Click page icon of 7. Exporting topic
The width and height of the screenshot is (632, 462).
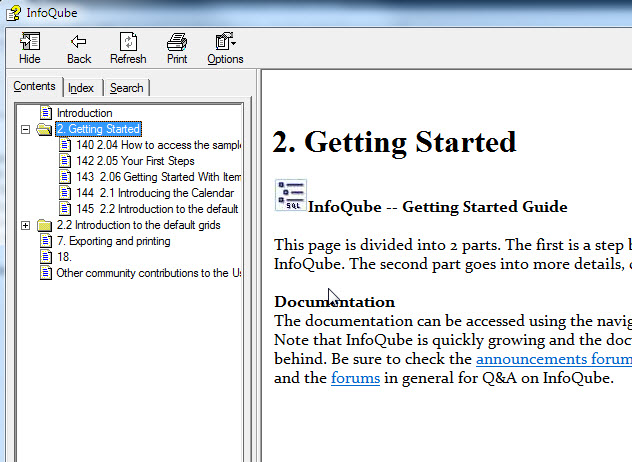tap(46, 241)
